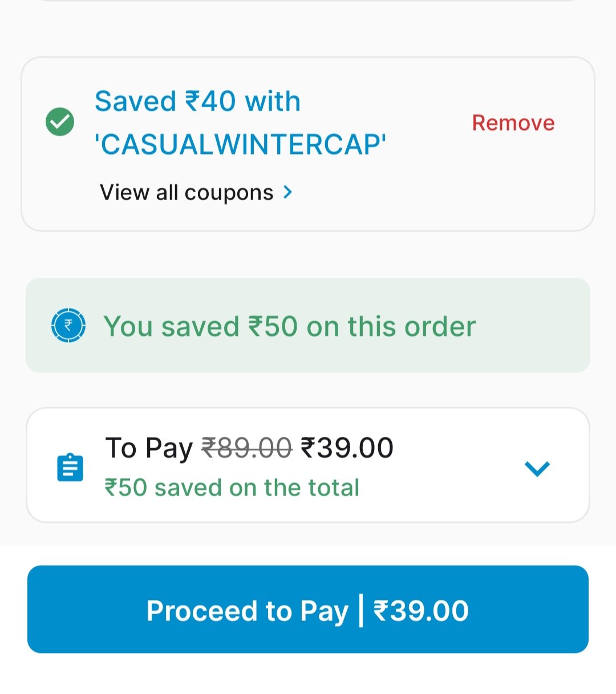The height and width of the screenshot is (694, 616).
Task: Tap the ₹50 amount in the green banner
Action: pyautogui.click(x=273, y=327)
